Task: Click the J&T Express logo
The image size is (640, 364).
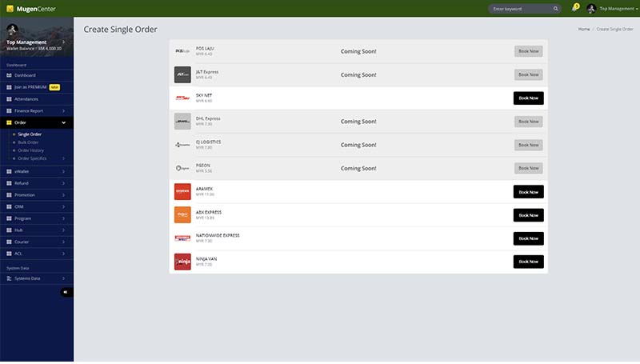Action: (x=182, y=74)
